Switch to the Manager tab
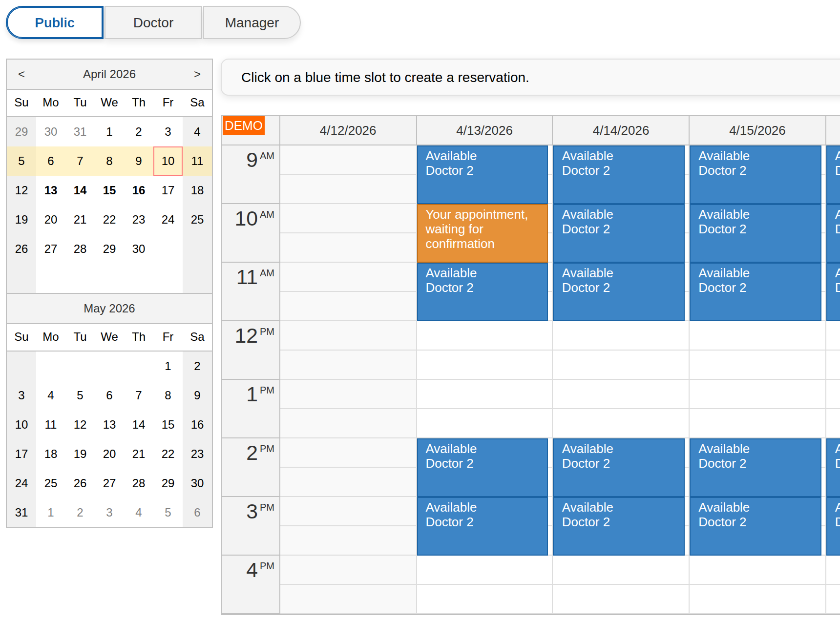The width and height of the screenshot is (840, 621). pyautogui.click(x=251, y=22)
